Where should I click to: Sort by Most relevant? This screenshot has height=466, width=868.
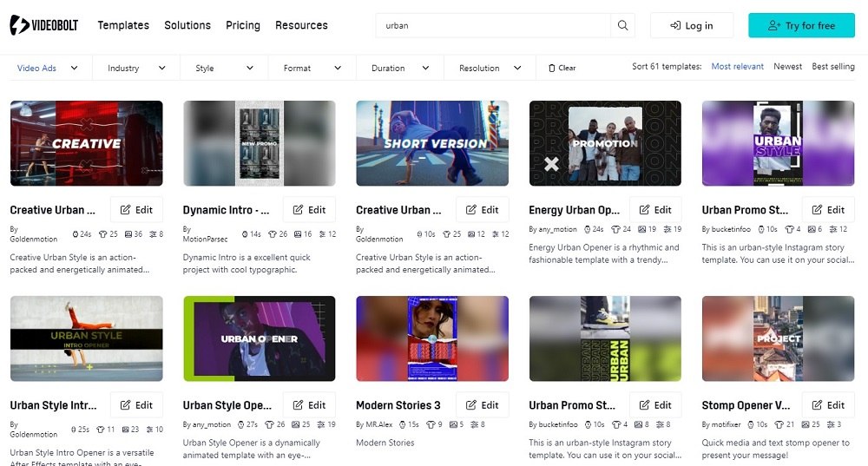737,67
